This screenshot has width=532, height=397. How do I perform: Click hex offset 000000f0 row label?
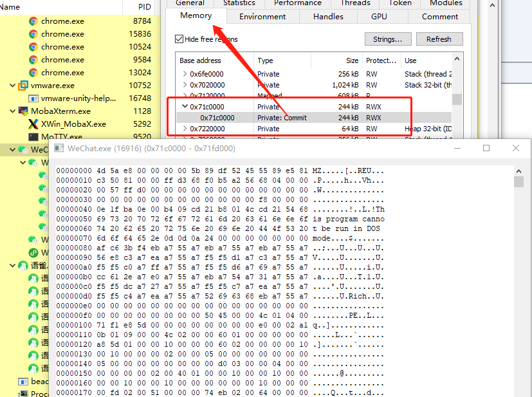click(74, 315)
